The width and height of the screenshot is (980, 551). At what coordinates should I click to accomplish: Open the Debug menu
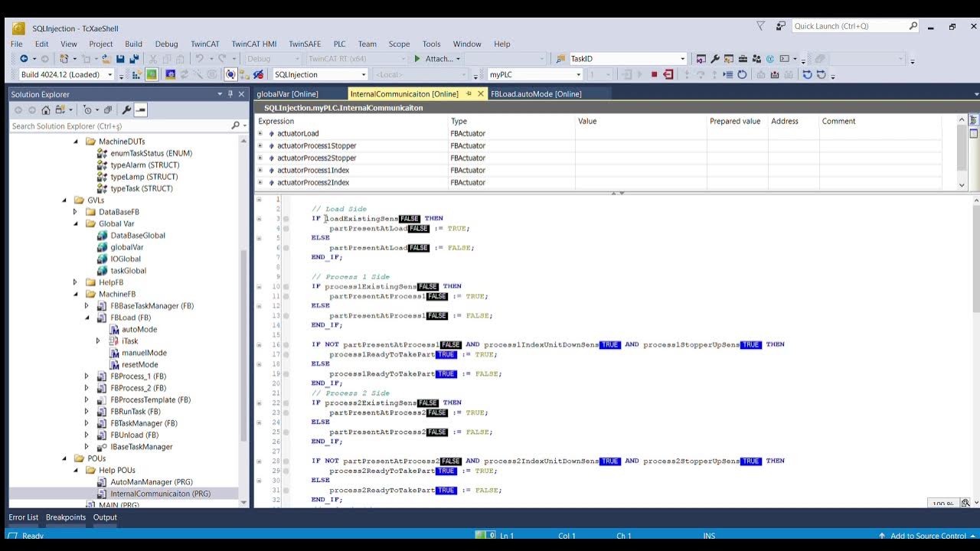[x=166, y=44]
